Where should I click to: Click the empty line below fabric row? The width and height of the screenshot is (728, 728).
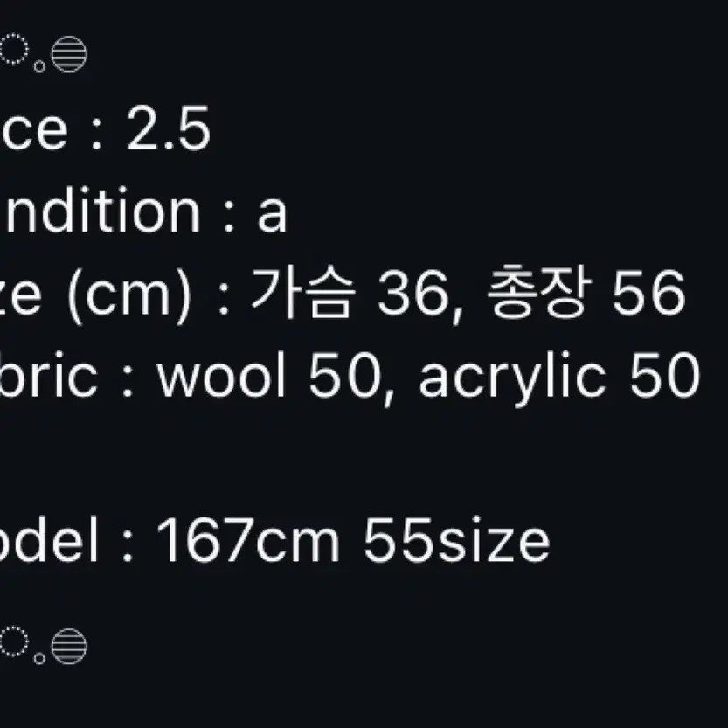click(x=364, y=457)
